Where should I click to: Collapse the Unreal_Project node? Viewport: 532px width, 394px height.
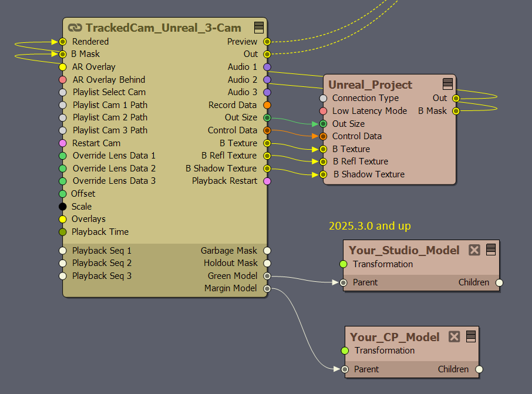[x=447, y=84]
